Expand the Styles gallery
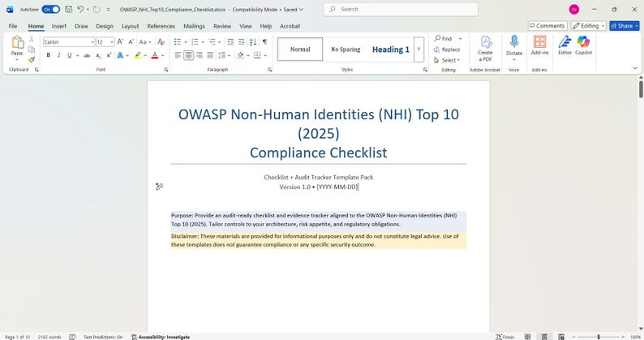 [419, 49]
